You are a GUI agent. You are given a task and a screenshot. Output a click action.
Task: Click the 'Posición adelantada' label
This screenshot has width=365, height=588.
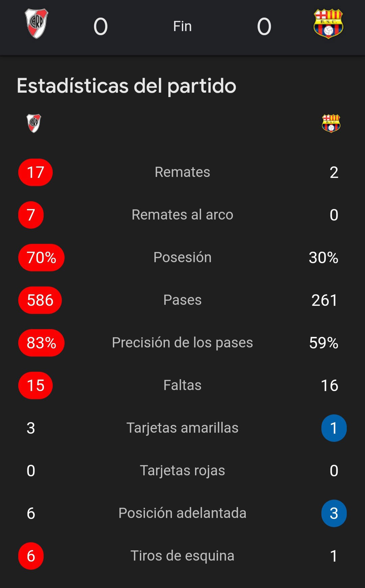click(182, 513)
